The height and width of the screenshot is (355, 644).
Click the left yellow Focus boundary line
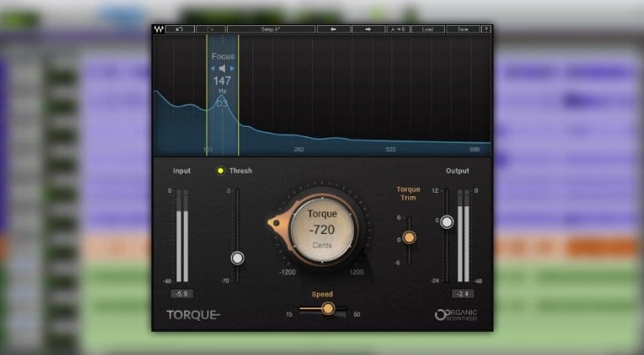pos(207,95)
